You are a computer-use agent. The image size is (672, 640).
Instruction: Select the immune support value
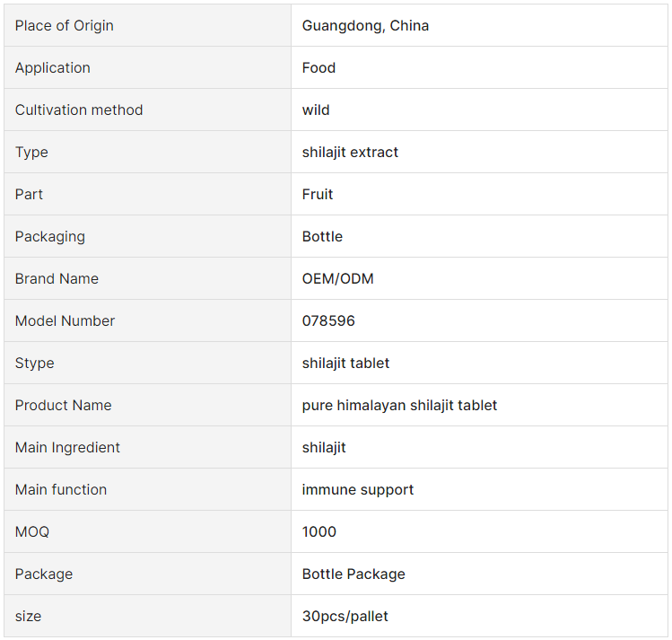click(358, 489)
